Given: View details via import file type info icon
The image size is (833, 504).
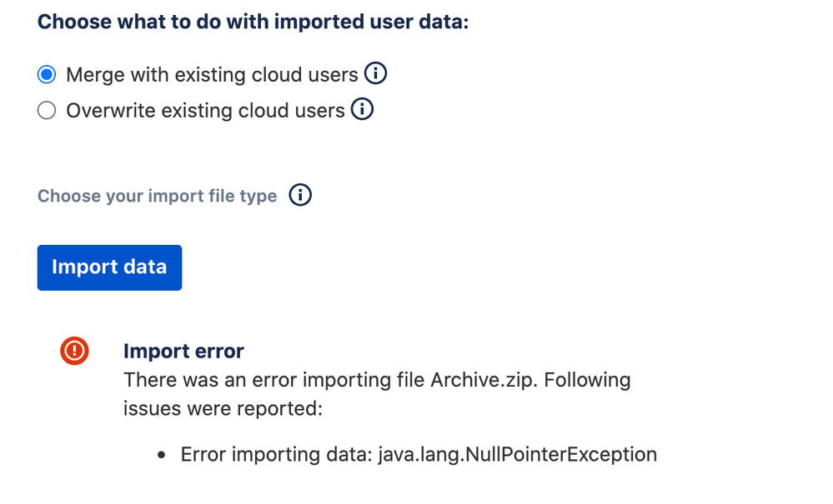Looking at the screenshot, I should [x=301, y=195].
